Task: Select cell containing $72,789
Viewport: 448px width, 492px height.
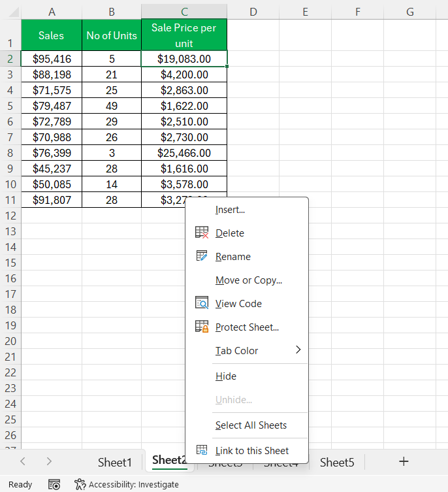Action: point(52,122)
